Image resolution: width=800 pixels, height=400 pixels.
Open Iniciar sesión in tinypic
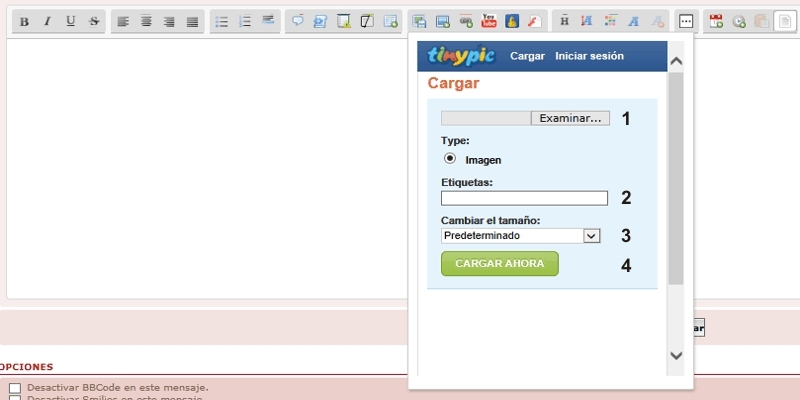tap(589, 56)
